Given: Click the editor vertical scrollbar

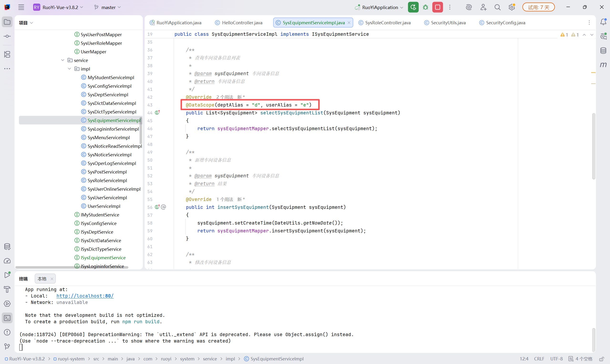Looking at the screenshot, I should coord(594,146).
